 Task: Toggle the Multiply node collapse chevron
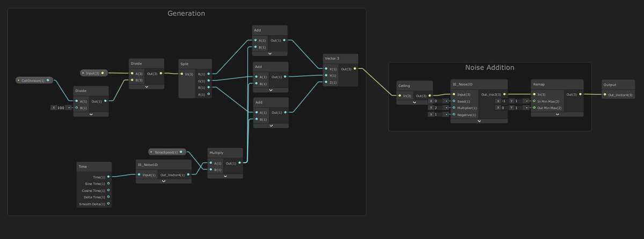[225, 176]
